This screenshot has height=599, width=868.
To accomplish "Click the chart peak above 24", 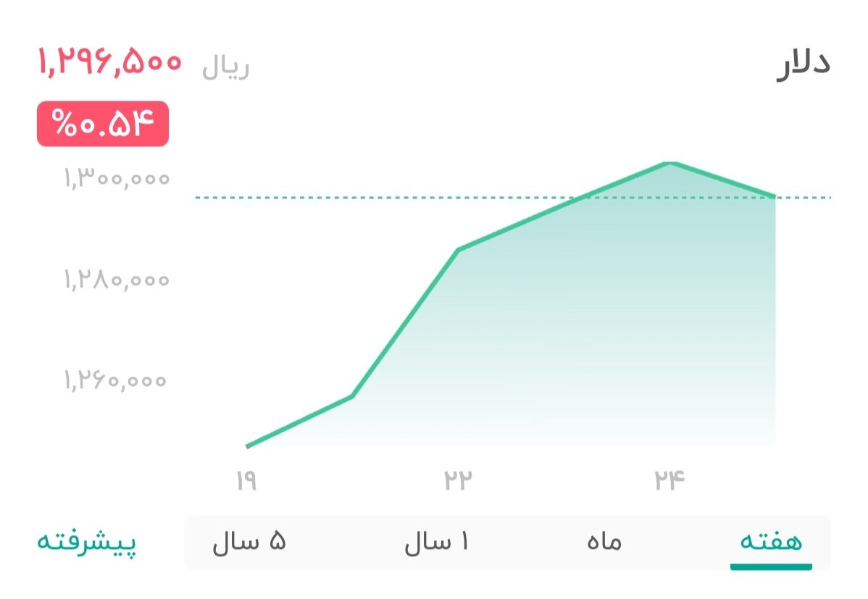I will pyautogui.click(x=667, y=163).
